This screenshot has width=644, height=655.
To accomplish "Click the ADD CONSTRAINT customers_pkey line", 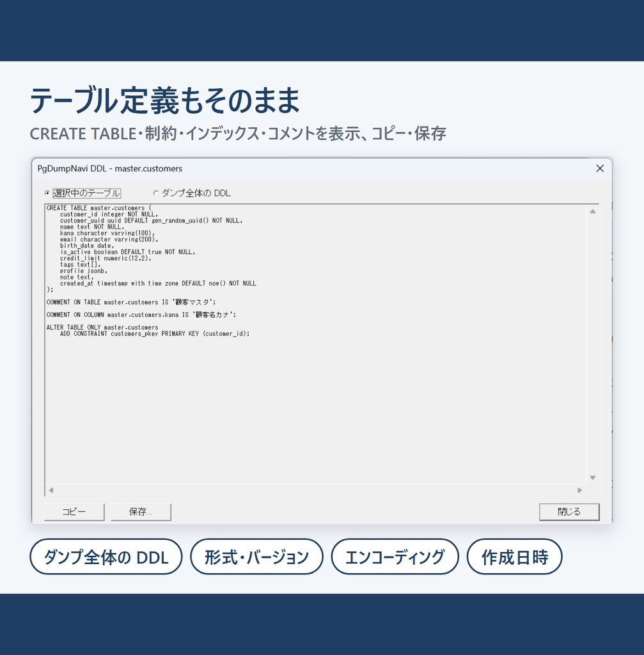I will pos(155,333).
